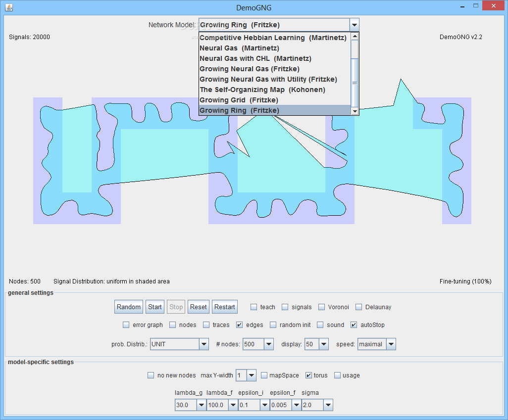Image resolution: width=508 pixels, height=420 pixels.
Task: Click the Nodes: 500 label
Action: (x=25, y=281)
